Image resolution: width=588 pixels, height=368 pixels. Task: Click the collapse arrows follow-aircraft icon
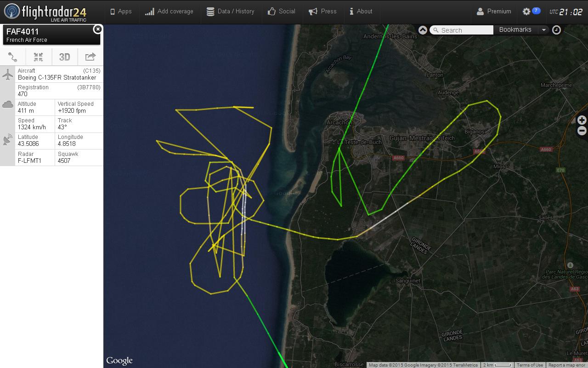pos(39,57)
